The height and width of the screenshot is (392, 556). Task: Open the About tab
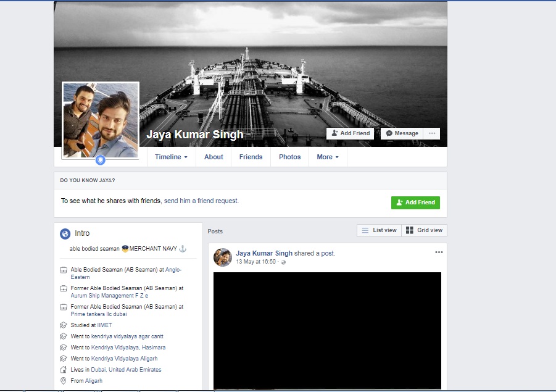(x=214, y=157)
